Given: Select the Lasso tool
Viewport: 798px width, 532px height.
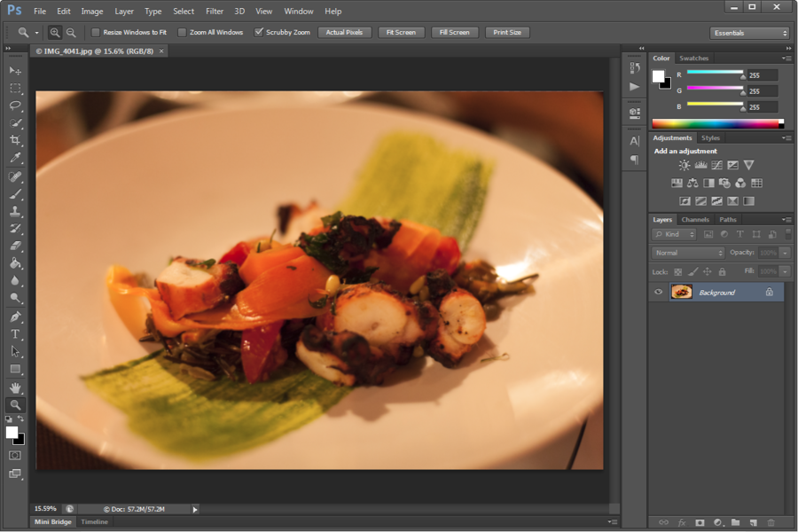Looking at the screenshot, I should 15,106.
